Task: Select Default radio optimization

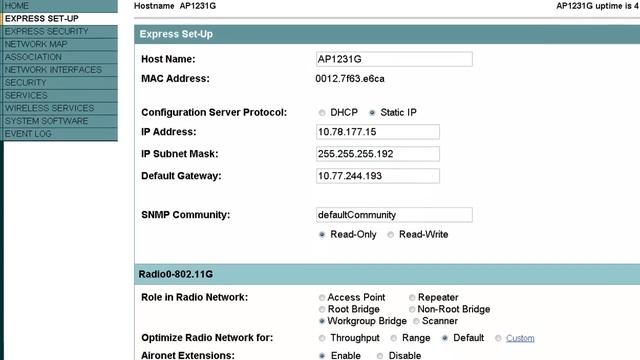Action: pos(444,338)
